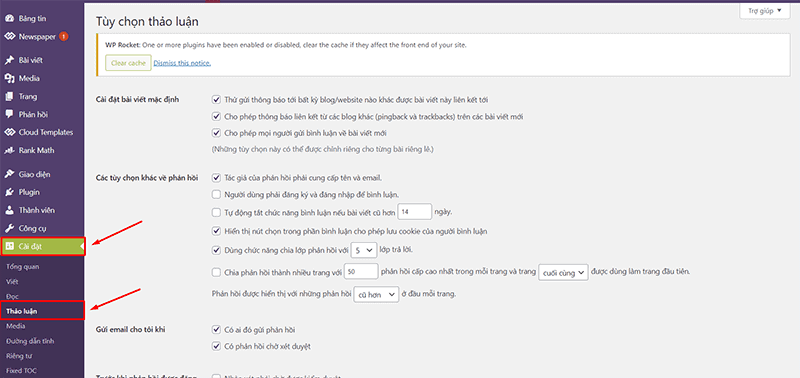
Task: Click the Newspaper notification badge
Action: (63, 37)
